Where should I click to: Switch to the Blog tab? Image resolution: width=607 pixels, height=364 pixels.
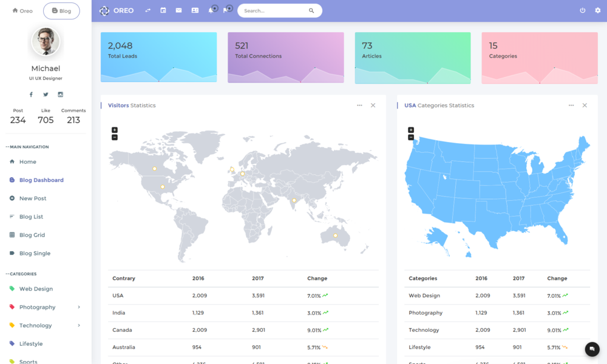click(61, 11)
